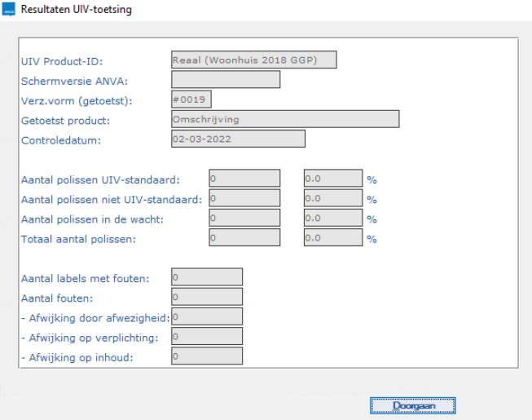The height and width of the screenshot is (420, 532).
Task: Select the Afwijking op verplichting field
Action: point(207,336)
